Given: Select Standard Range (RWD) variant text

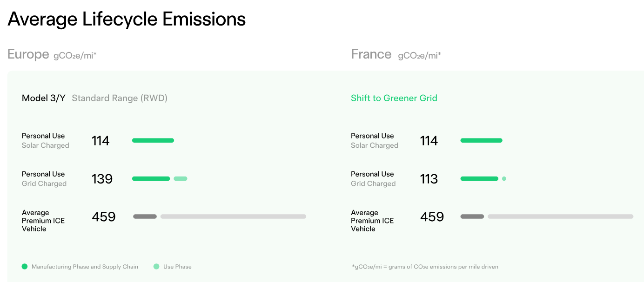Looking at the screenshot, I should pyautogui.click(x=120, y=98).
